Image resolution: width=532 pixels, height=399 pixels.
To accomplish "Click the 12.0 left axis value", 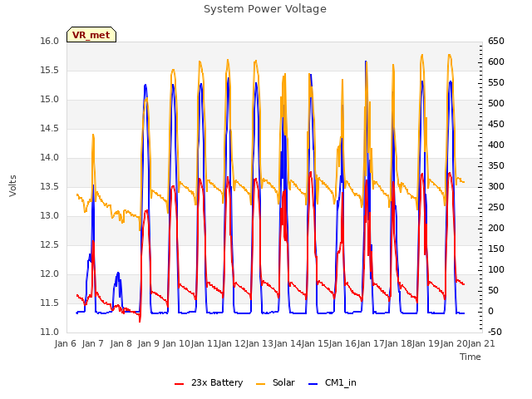I will (50, 274).
